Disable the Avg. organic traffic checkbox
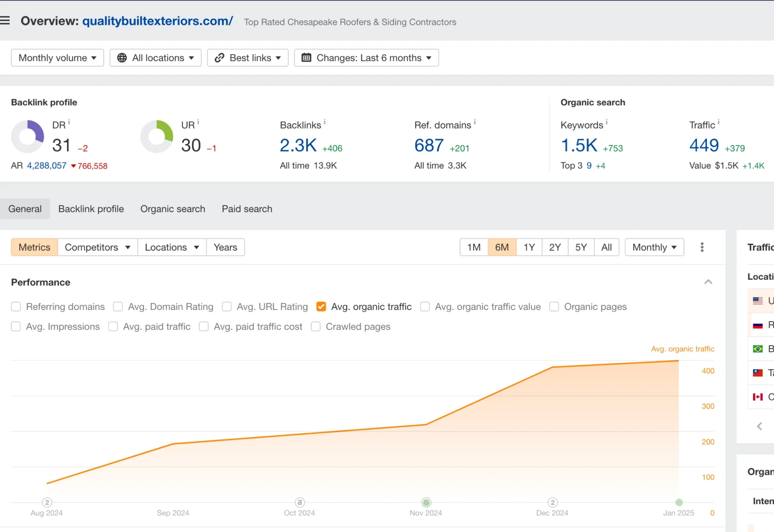774x532 pixels. (321, 306)
